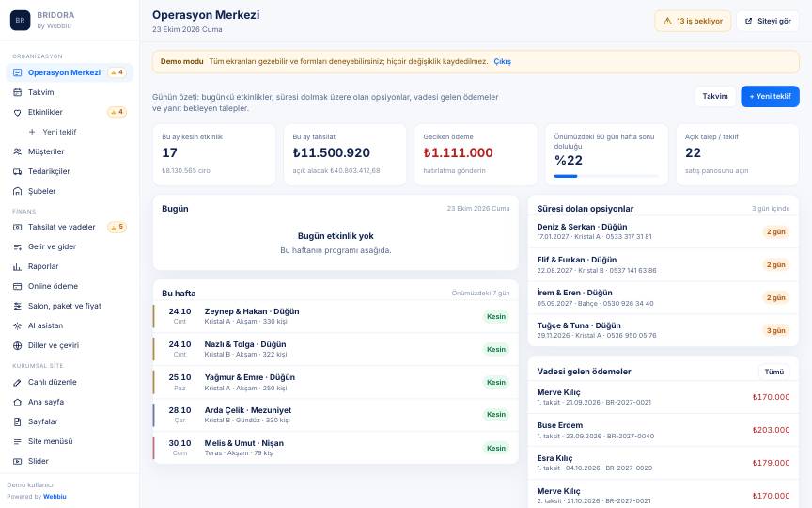
Task: Click the warning badge 5 next to Tahsilat ve vadeler
Action: tap(117, 227)
